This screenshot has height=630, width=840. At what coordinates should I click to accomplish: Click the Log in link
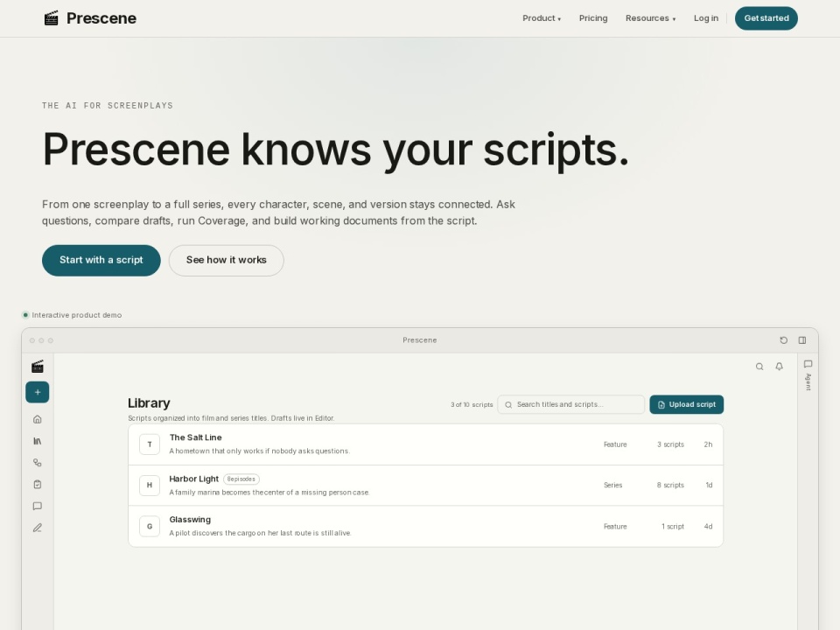[705, 18]
